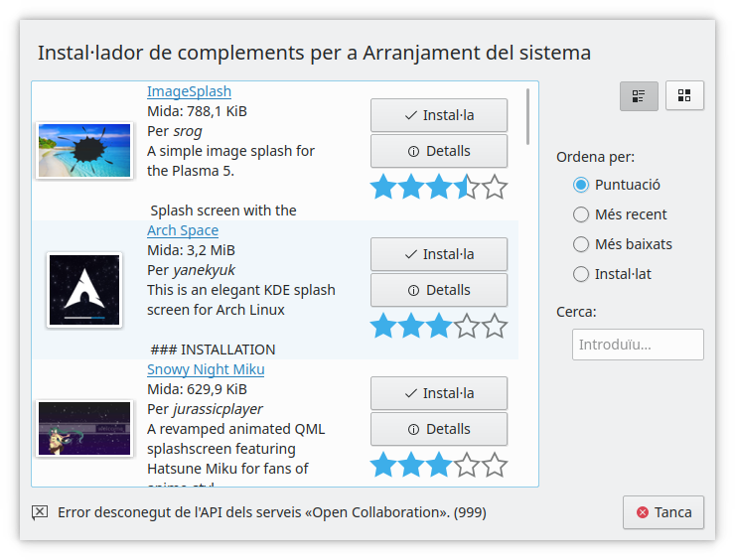Click the error status icon at bottom left
The image size is (735, 560).
tap(40, 512)
